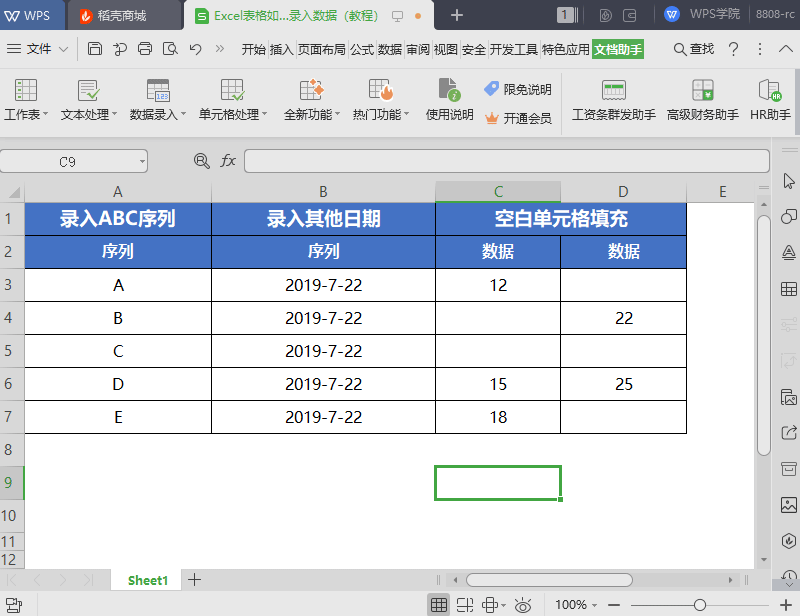Expand more quick access tools chevrons

click(x=219, y=49)
